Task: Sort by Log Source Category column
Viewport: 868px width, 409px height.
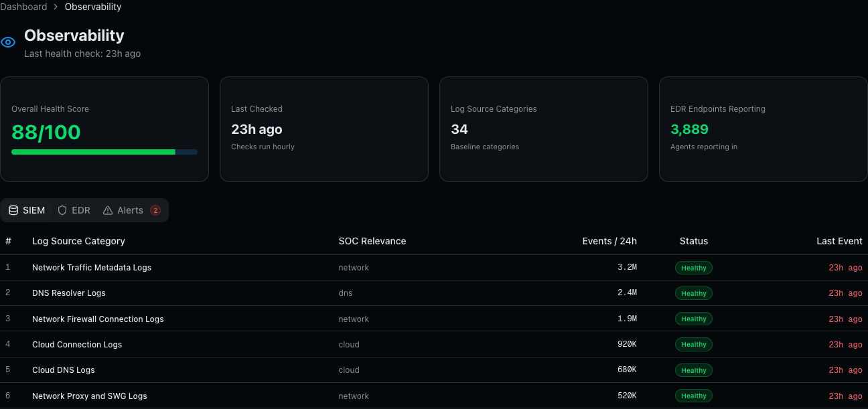Action: (x=78, y=241)
